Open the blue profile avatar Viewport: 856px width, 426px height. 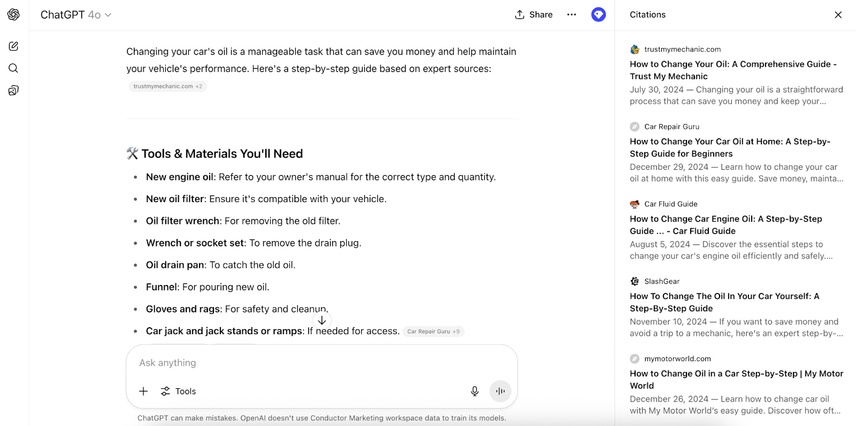pyautogui.click(x=598, y=15)
